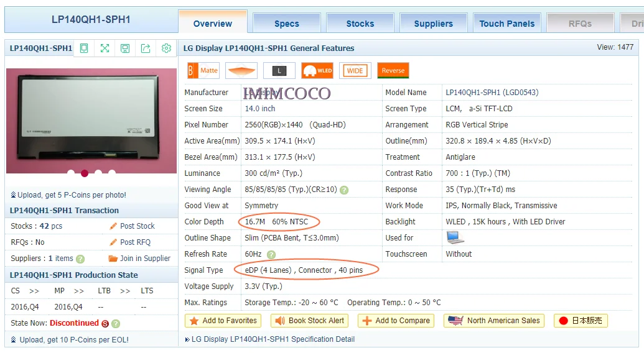The width and height of the screenshot is (644, 353).
Task: Open the Touch Panels tab
Action: pyautogui.click(x=507, y=24)
